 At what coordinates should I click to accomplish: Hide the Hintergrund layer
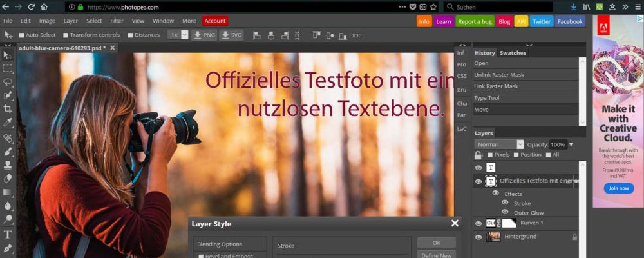[x=478, y=237]
